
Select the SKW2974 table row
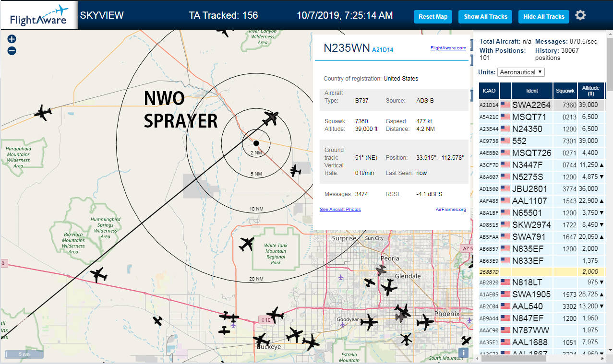tap(541, 224)
